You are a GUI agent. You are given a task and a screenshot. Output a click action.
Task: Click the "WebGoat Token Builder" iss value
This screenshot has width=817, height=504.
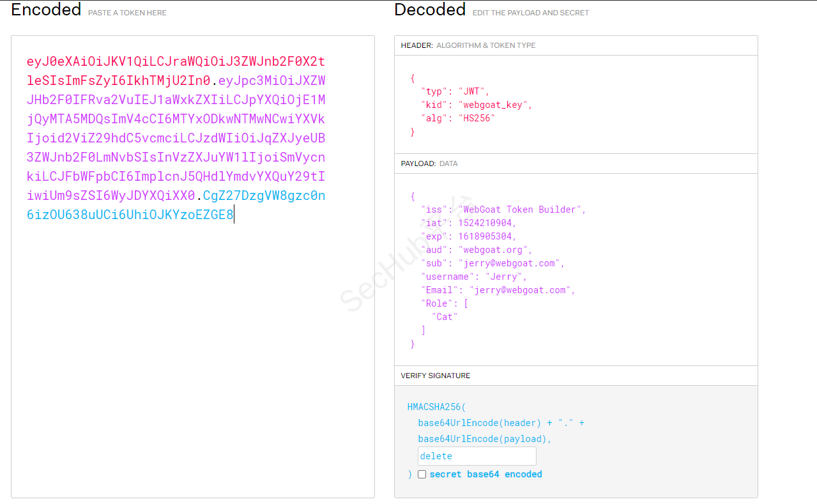coord(521,210)
